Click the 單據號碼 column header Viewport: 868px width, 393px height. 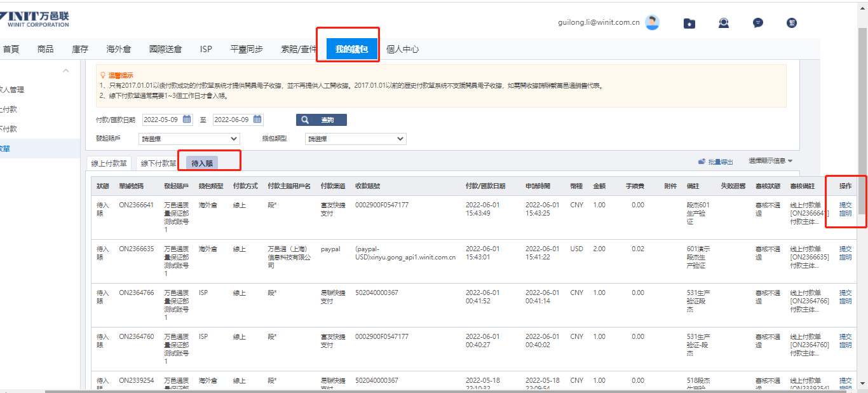pos(131,186)
